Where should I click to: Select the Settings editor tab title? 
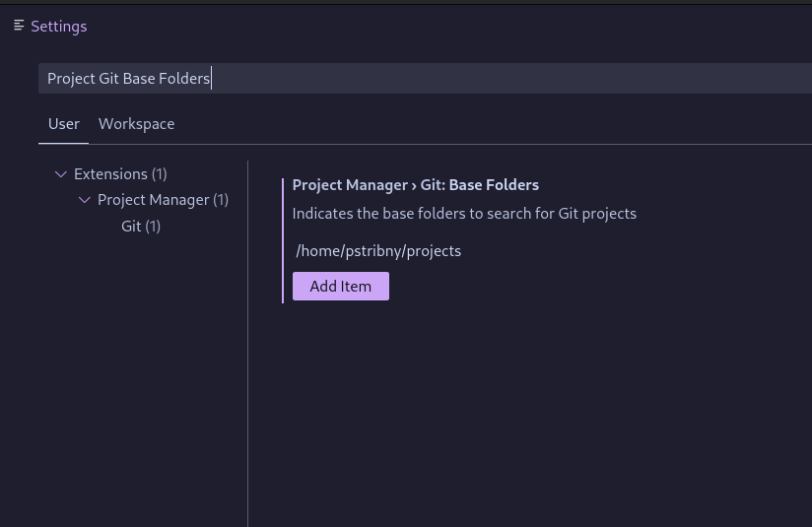pyautogui.click(x=59, y=27)
